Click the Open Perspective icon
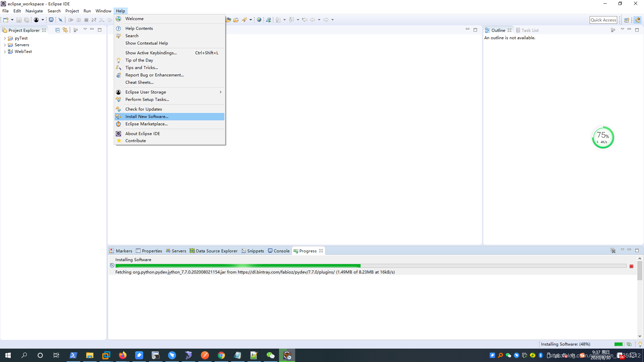This screenshot has height=362, width=644. coord(627,20)
